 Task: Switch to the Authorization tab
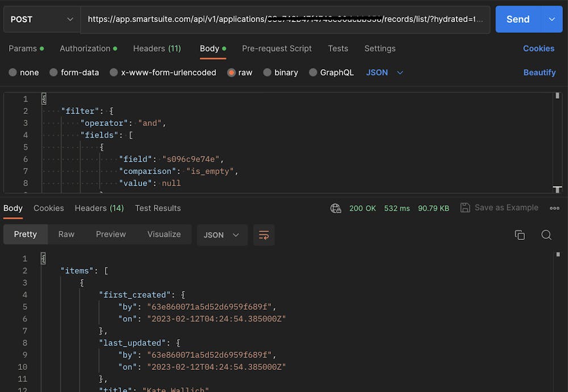click(89, 48)
